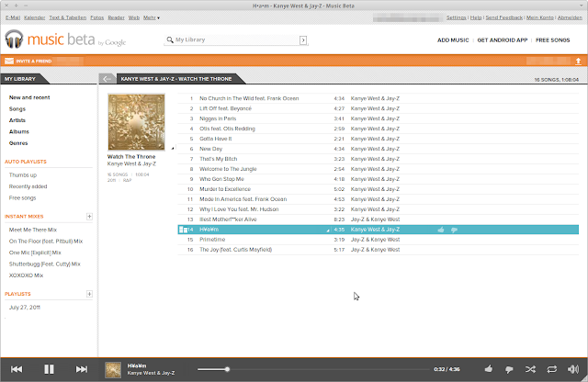
Task: Open the Help link
Action: click(476, 17)
